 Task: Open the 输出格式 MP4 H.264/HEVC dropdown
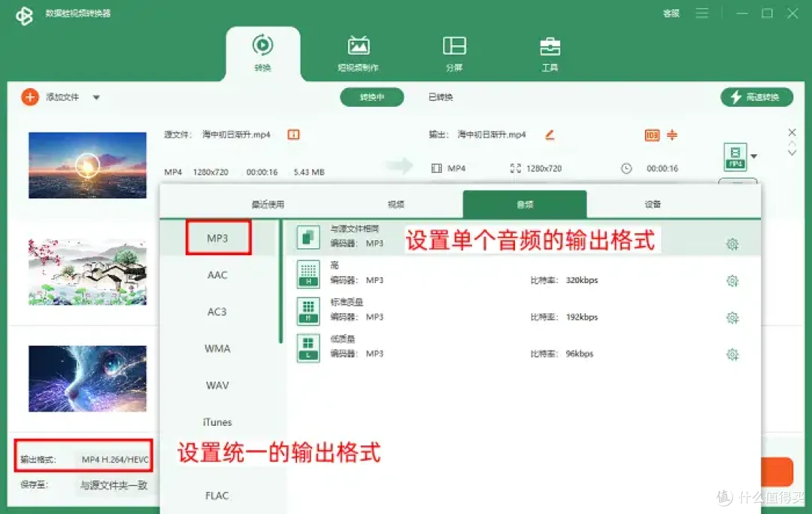[115, 459]
